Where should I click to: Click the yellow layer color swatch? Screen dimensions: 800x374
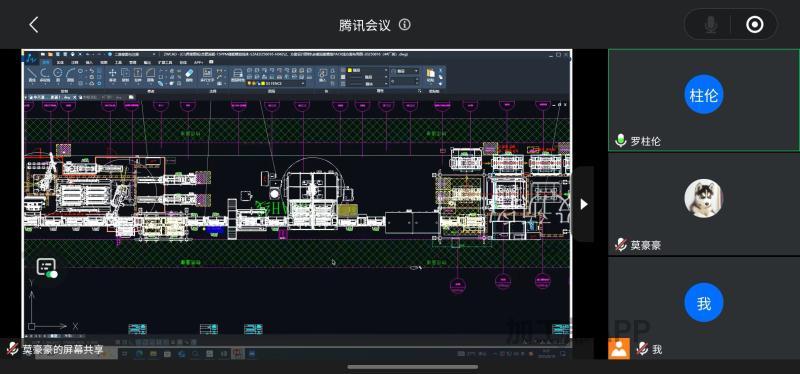click(263, 83)
